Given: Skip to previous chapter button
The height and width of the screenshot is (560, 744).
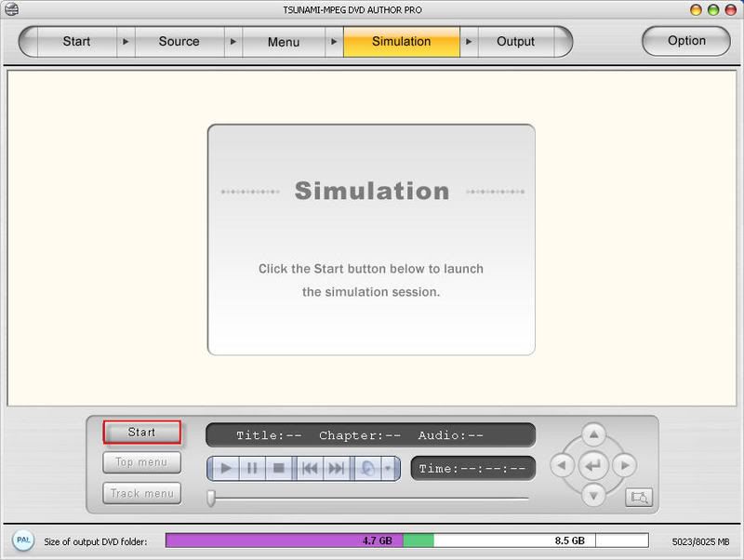Looking at the screenshot, I should coord(310,469).
